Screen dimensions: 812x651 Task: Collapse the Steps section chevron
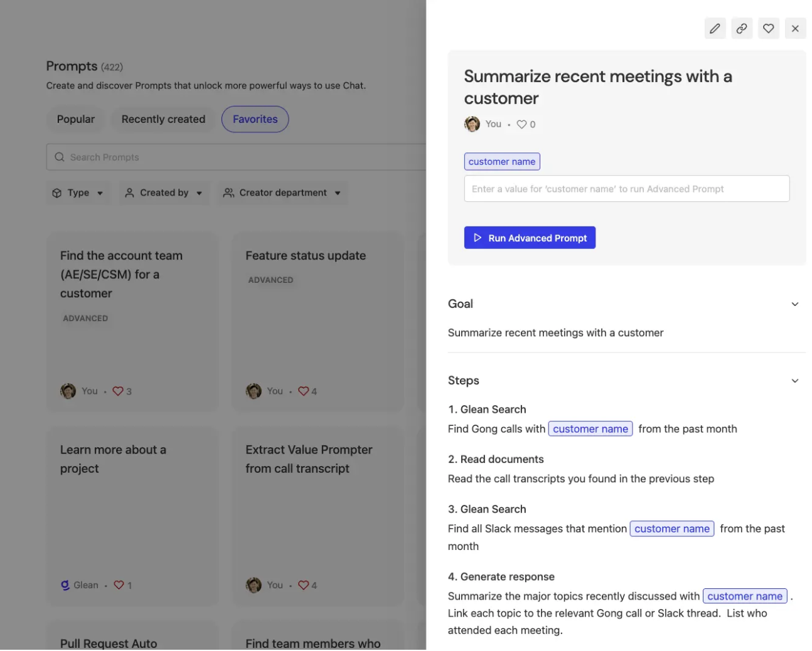point(794,381)
